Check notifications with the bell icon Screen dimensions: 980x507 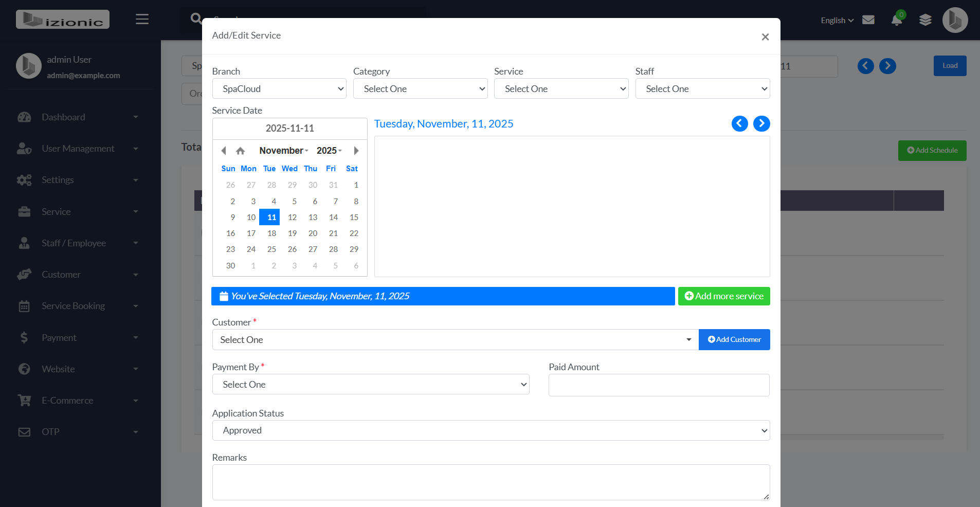pyautogui.click(x=897, y=20)
